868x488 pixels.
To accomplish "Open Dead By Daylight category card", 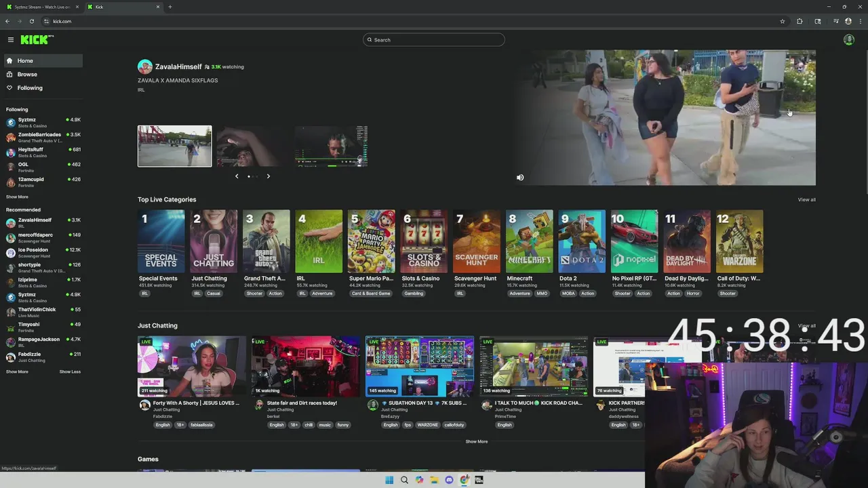I will pos(687,241).
